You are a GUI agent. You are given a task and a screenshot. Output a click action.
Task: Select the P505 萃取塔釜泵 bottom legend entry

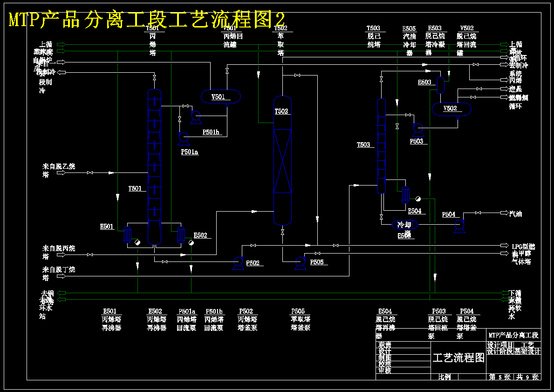pos(301,320)
